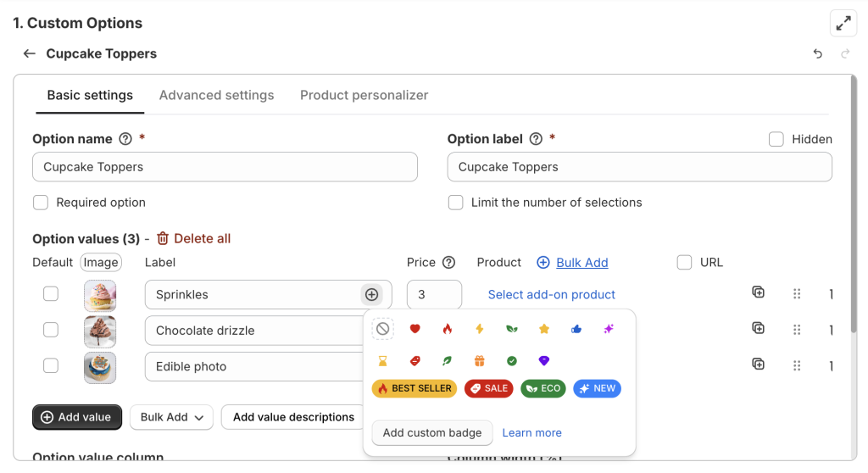
Task: Click the expand fullscreen arrows icon
Action: coord(843,24)
